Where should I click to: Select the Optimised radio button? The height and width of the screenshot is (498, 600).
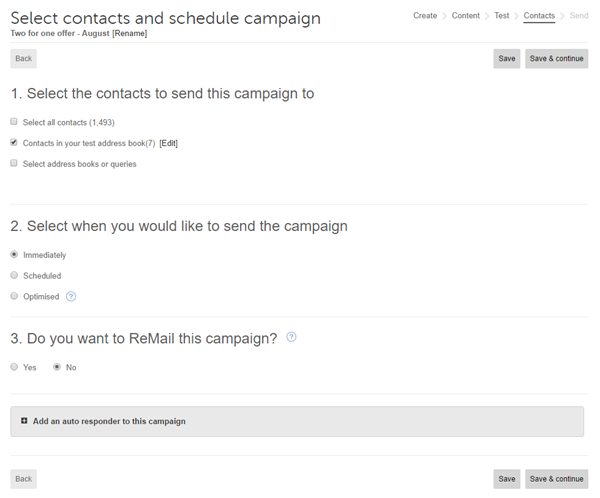(x=14, y=296)
